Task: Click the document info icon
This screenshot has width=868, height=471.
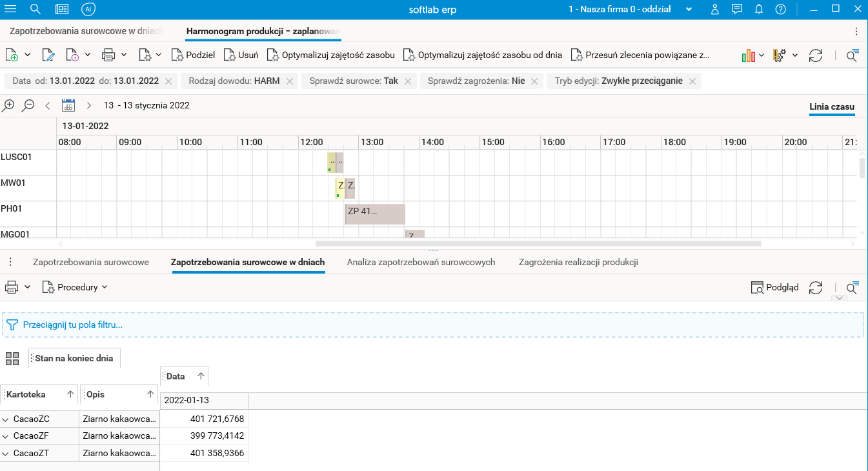Action: click(72, 55)
